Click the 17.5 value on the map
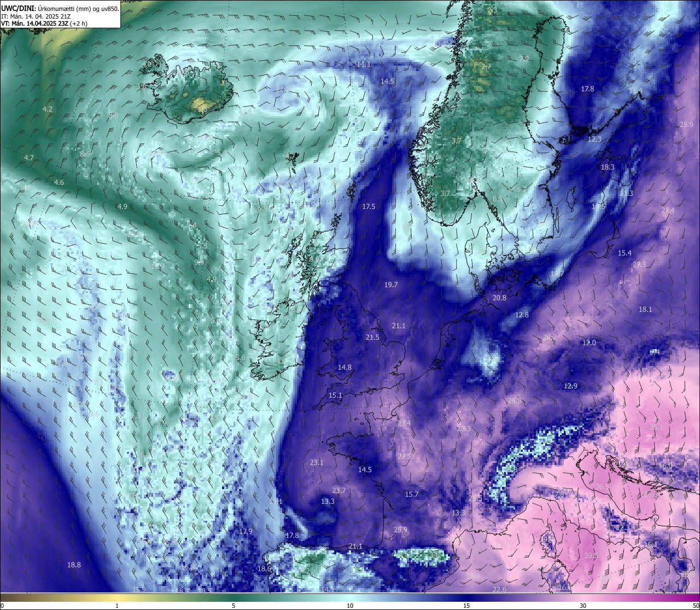Image resolution: width=700 pixels, height=610 pixels. (369, 206)
